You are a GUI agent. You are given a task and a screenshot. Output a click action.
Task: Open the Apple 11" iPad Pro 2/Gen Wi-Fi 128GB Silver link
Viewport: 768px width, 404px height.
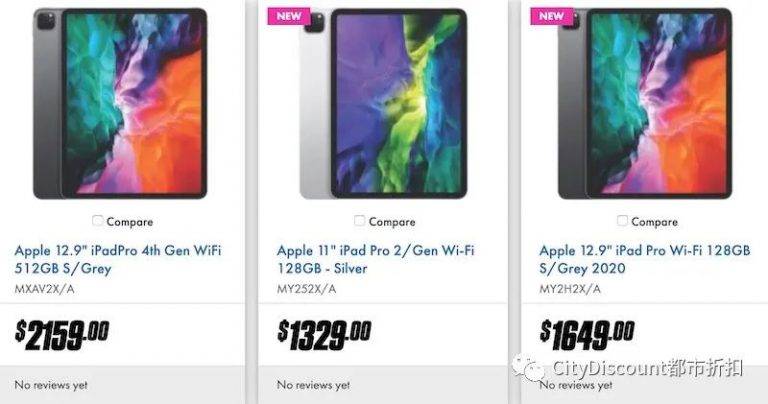click(x=376, y=260)
